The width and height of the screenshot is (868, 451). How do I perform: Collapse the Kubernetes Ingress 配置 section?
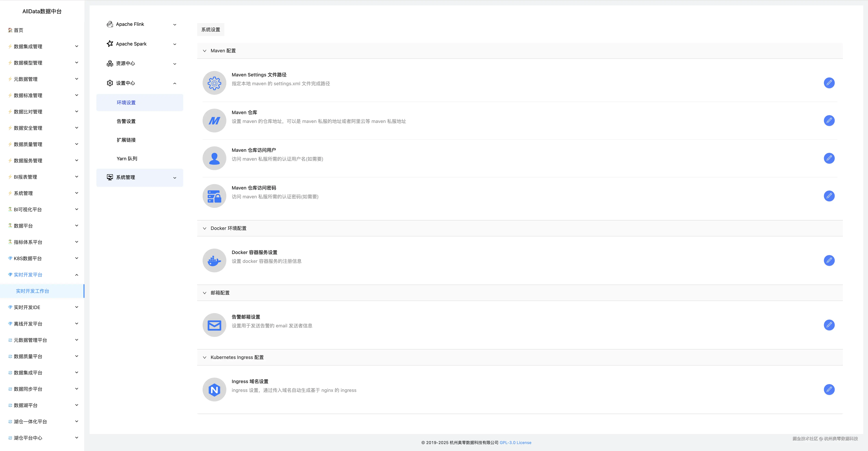pos(205,358)
